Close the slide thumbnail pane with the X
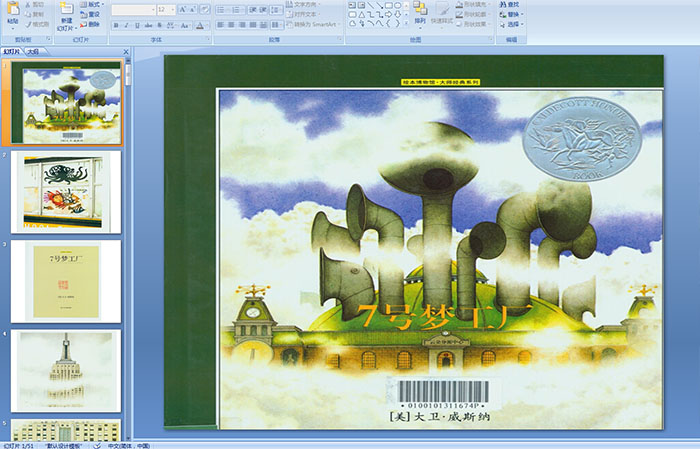The height and width of the screenshot is (449, 700). click(126, 52)
